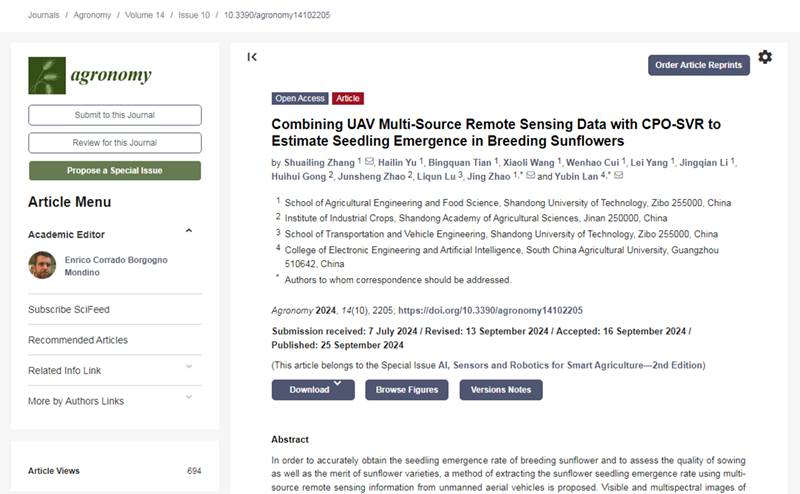This screenshot has width=800, height=494.
Task: Click email icon next to Jing Zhao
Action: 531,176
